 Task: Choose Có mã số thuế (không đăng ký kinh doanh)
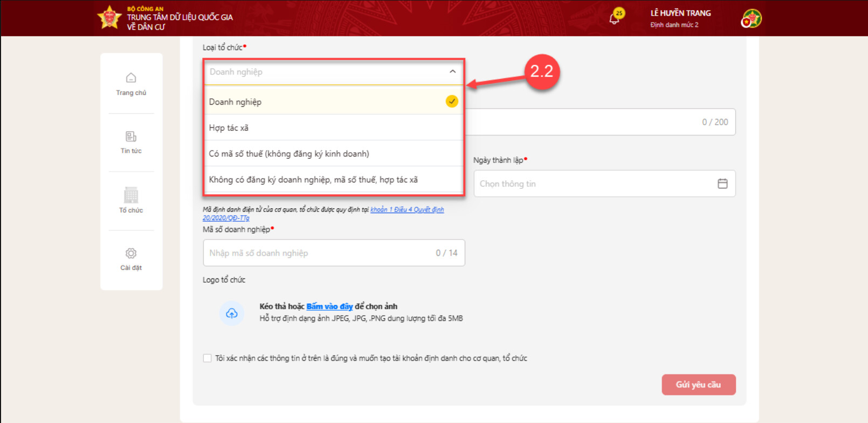click(x=334, y=154)
